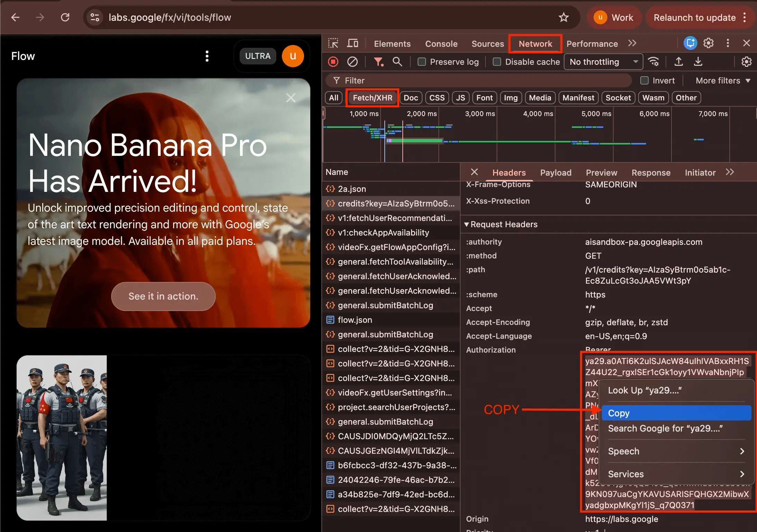757x532 pixels.
Task: Stop recording network log
Action: [333, 62]
